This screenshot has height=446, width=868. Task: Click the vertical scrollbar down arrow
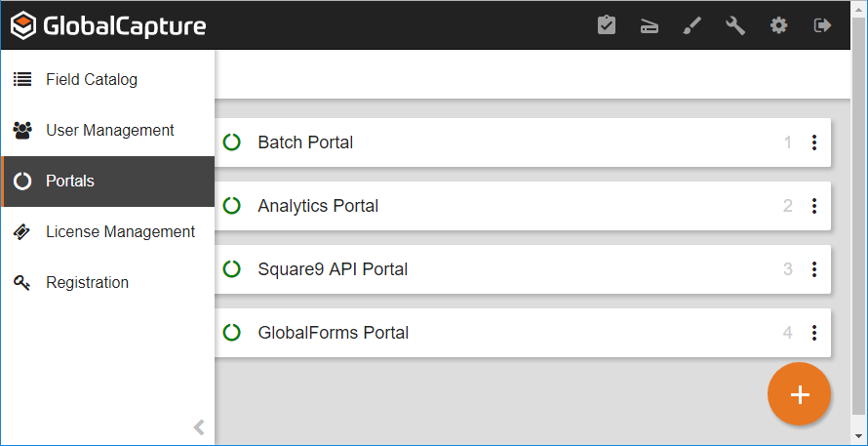(859, 437)
